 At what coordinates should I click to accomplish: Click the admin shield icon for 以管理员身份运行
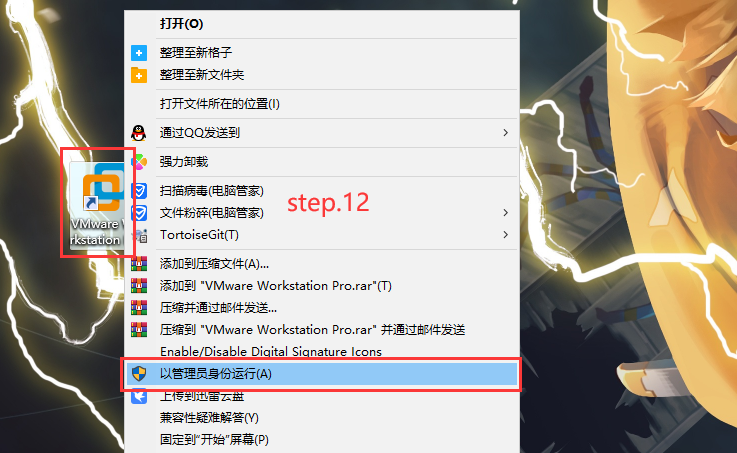pos(139,374)
